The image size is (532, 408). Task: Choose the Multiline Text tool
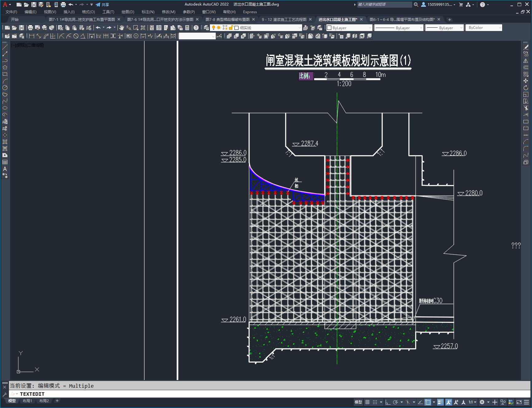(5, 169)
